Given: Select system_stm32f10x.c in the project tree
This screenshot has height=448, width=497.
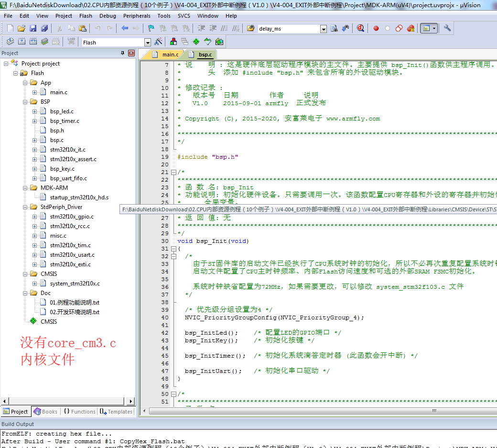Looking at the screenshot, I should click(x=75, y=284).
